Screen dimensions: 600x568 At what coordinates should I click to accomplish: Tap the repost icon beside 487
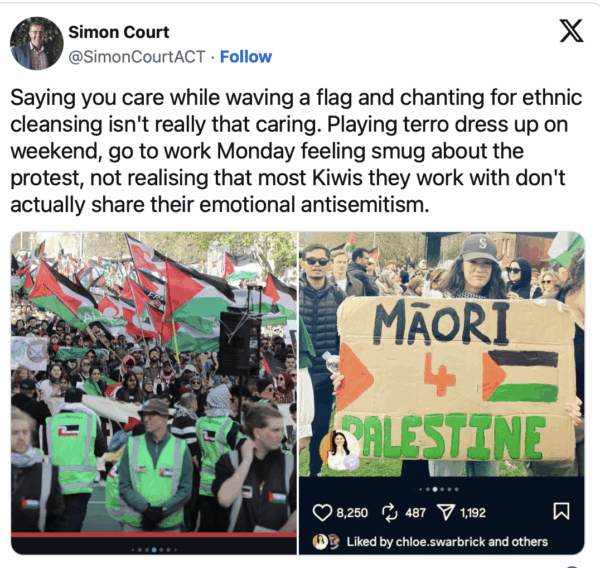[390, 513]
